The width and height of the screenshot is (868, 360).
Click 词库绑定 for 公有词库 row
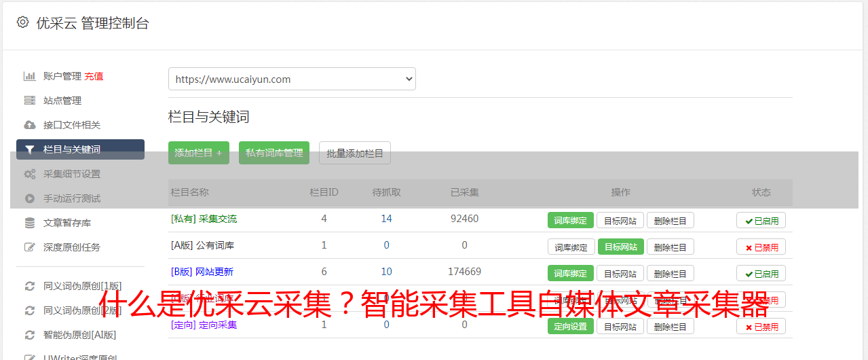[x=571, y=247]
